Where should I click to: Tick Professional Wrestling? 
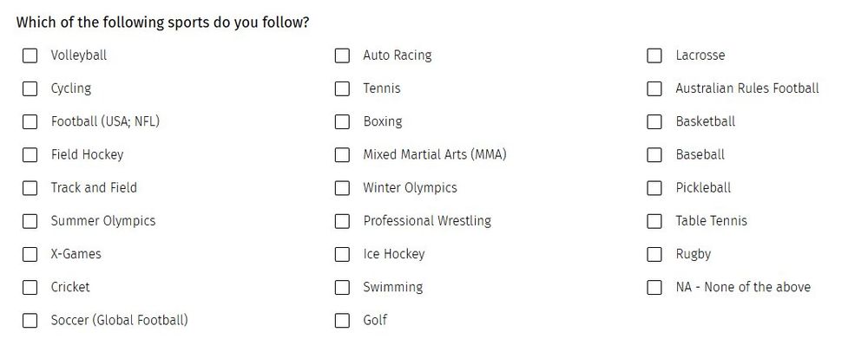[342, 221]
